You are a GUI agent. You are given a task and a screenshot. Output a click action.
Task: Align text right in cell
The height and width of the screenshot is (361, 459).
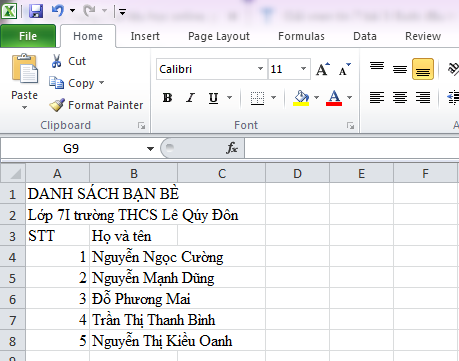pos(423,98)
